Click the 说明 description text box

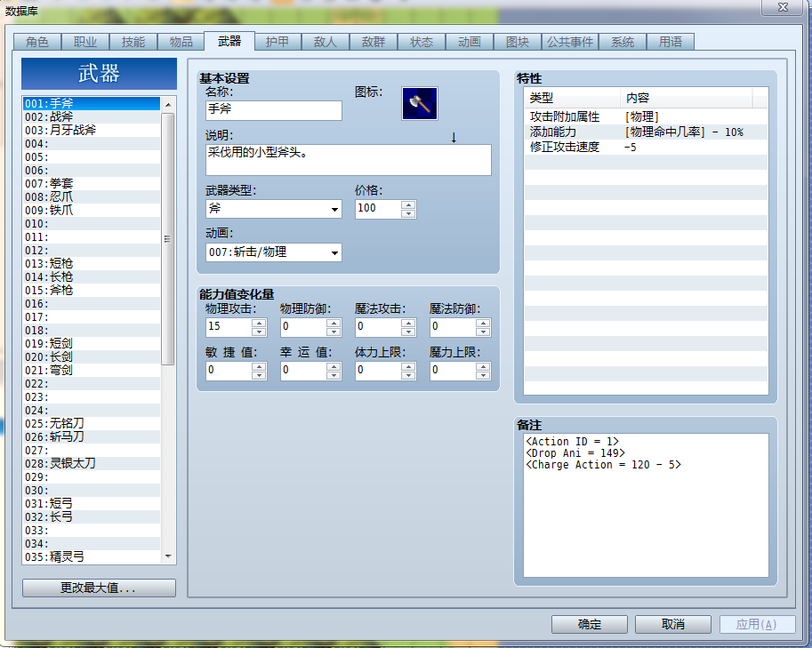click(x=348, y=160)
